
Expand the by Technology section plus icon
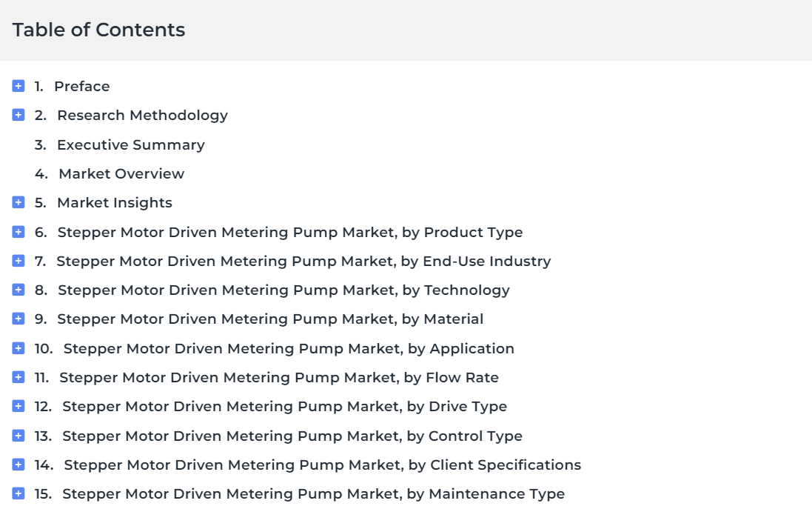[18, 290]
